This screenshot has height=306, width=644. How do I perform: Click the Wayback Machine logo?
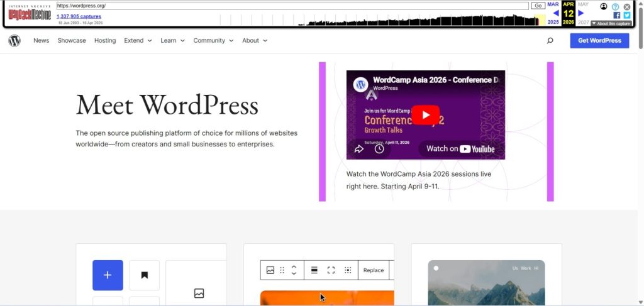[x=30, y=14]
